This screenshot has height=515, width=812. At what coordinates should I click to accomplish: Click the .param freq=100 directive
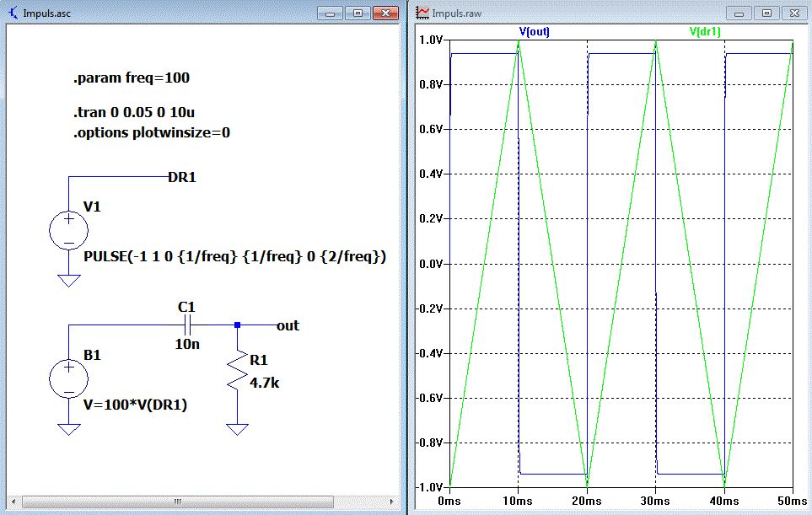pos(132,78)
